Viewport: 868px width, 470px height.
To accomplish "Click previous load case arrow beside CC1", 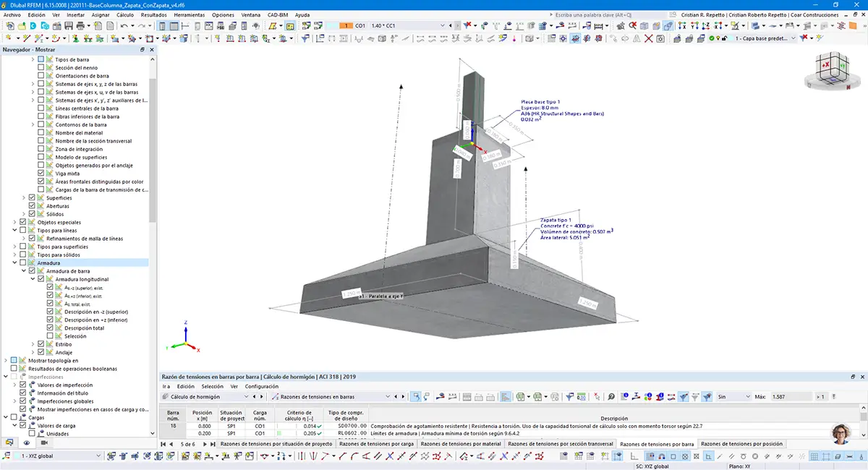I will [450, 26].
